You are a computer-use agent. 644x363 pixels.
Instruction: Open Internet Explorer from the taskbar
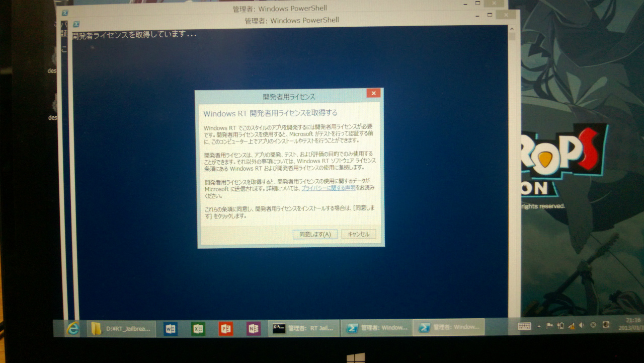73,329
